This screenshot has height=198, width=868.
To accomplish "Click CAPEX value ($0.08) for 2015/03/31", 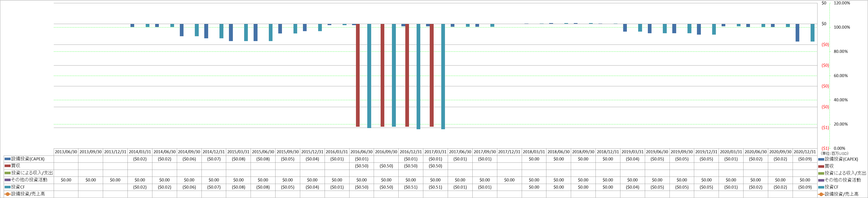I will [x=238, y=159].
